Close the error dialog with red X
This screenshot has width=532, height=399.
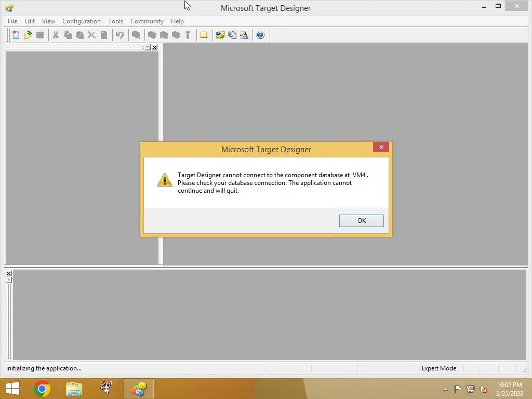381,147
